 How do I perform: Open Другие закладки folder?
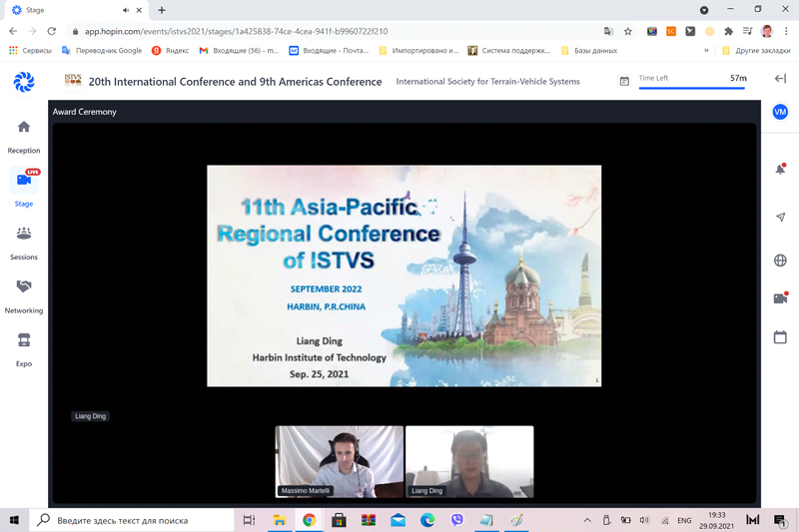756,50
